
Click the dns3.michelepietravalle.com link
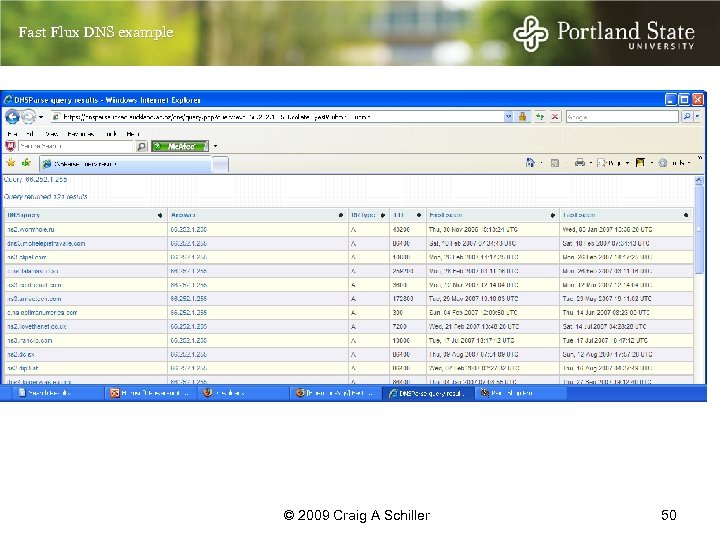46,243
